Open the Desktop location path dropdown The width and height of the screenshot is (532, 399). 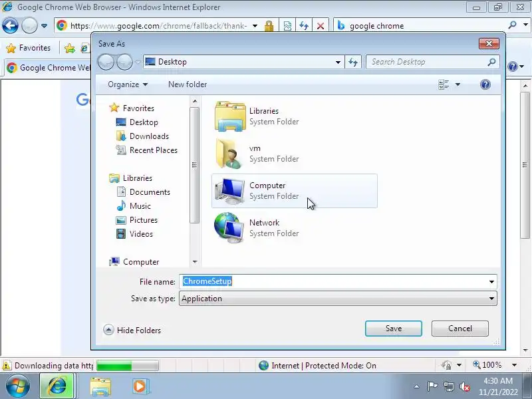pyautogui.click(x=338, y=62)
